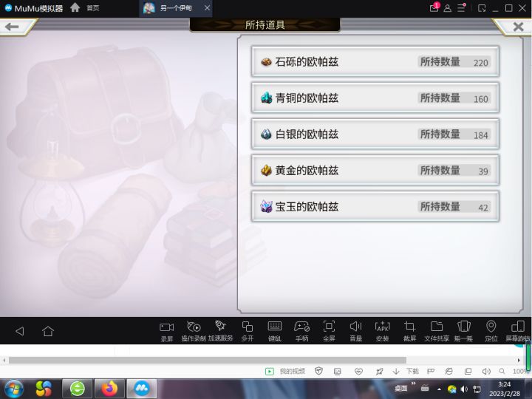The image size is (532, 399).
Task: Select the 宝玉的欧帕兹 item row
Action: pos(375,207)
